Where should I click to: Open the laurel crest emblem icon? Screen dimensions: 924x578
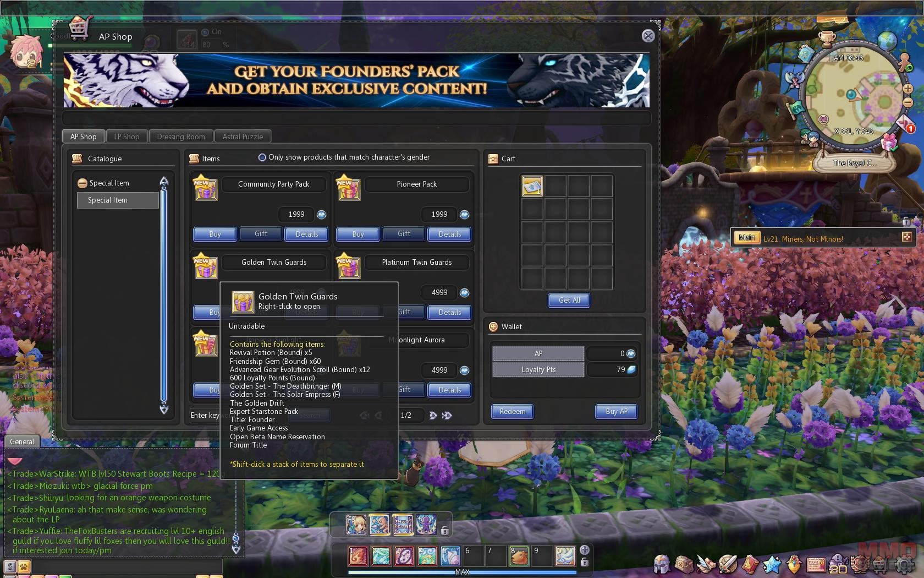[x=861, y=564]
